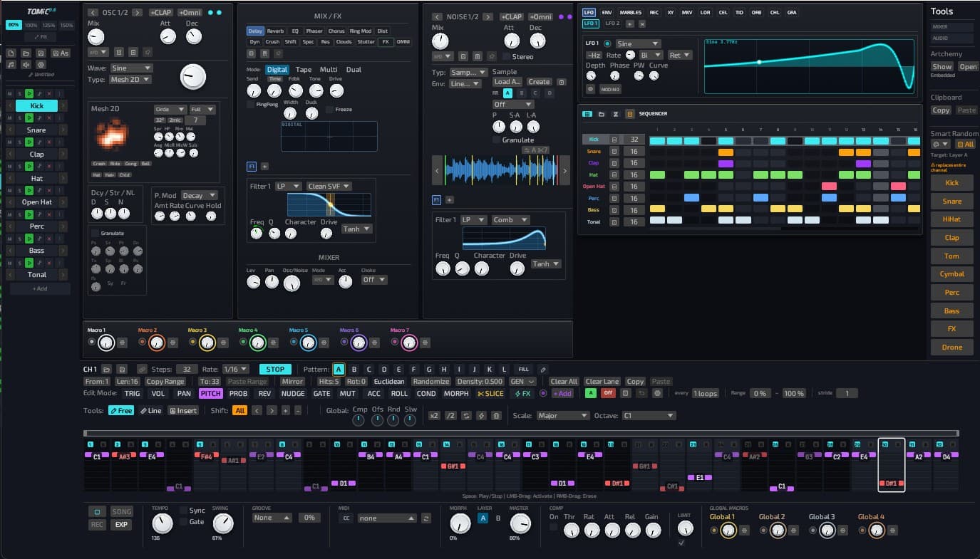980x559 pixels.
Task: Open the Wave dropdown showing Sine
Action: tap(130, 68)
